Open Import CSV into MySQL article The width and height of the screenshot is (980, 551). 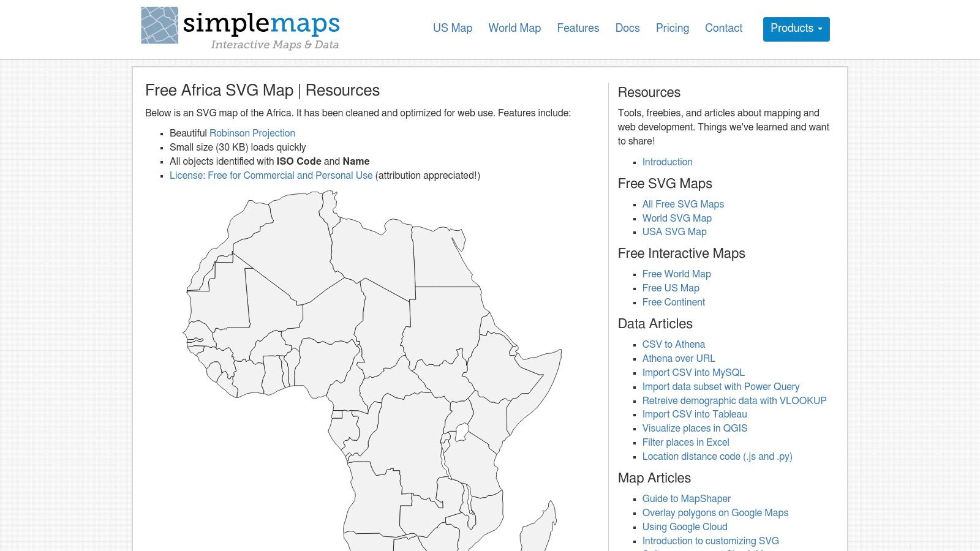pyautogui.click(x=693, y=373)
